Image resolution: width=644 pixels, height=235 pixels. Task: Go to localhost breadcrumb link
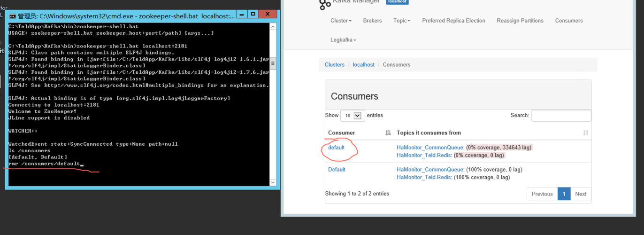[364, 65]
